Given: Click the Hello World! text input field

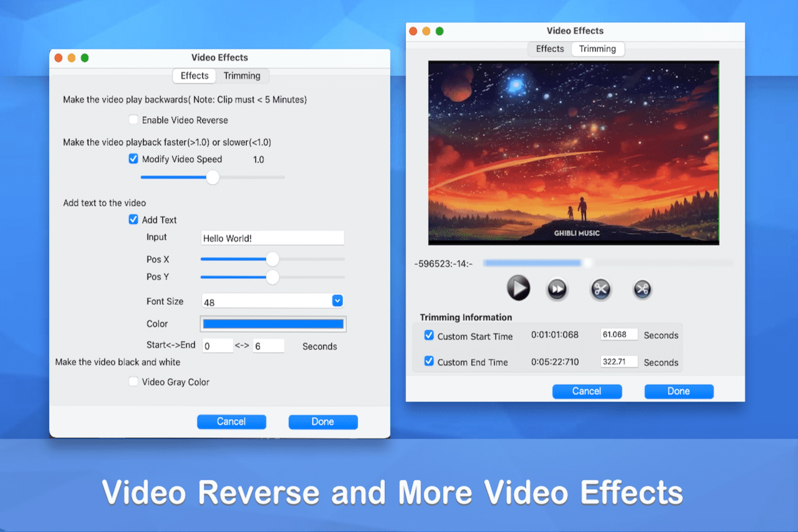Looking at the screenshot, I should (x=272, y=238).
